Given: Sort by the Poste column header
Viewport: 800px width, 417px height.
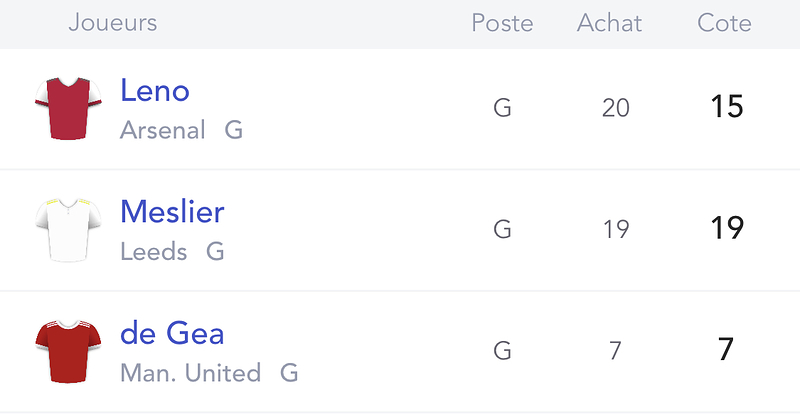Looking at the screenshot, I should tap(502, 23).
